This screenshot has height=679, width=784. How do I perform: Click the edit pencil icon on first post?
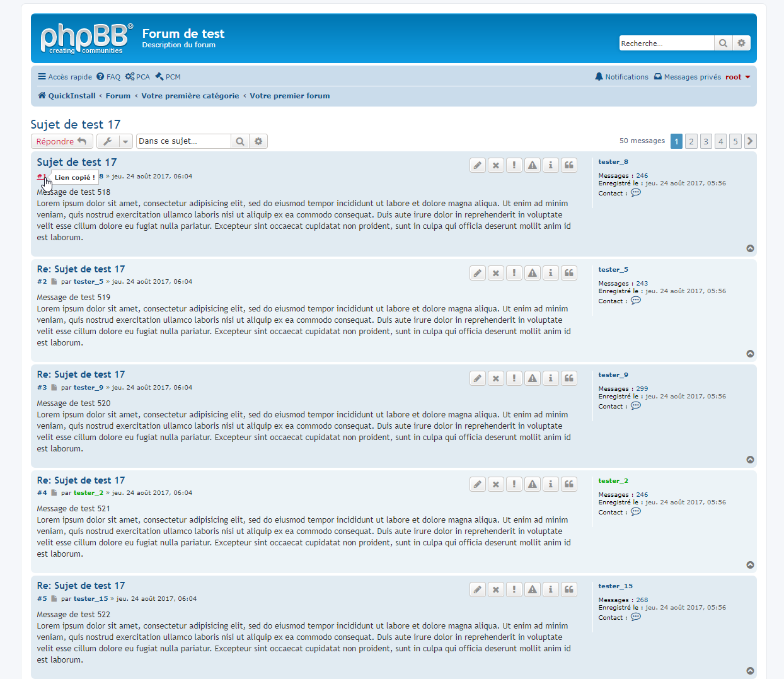[478, 165]
